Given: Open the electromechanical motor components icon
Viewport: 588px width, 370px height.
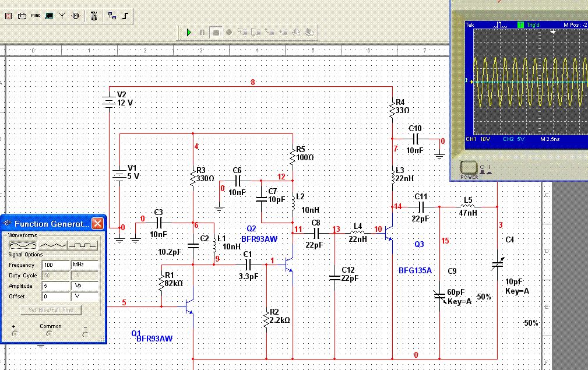Looking at the screenshot, I should pyautogui.click(x=75, y=16).
